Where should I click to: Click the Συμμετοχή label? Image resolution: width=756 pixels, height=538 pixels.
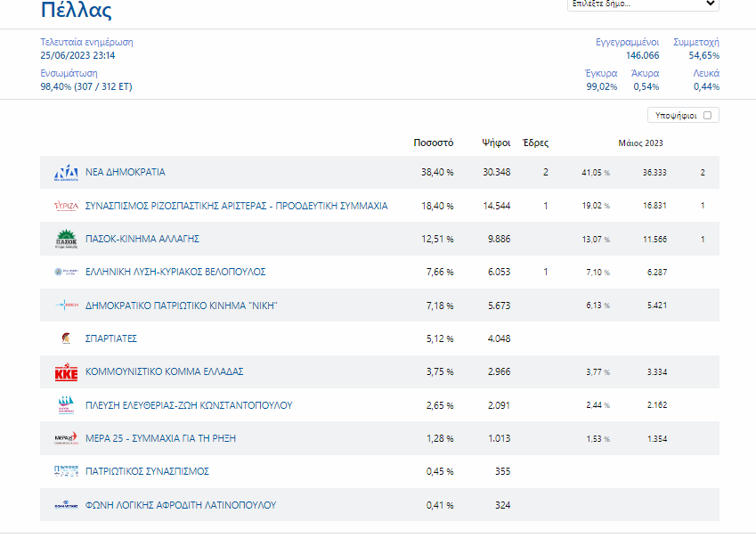click(x=695, y=42)
